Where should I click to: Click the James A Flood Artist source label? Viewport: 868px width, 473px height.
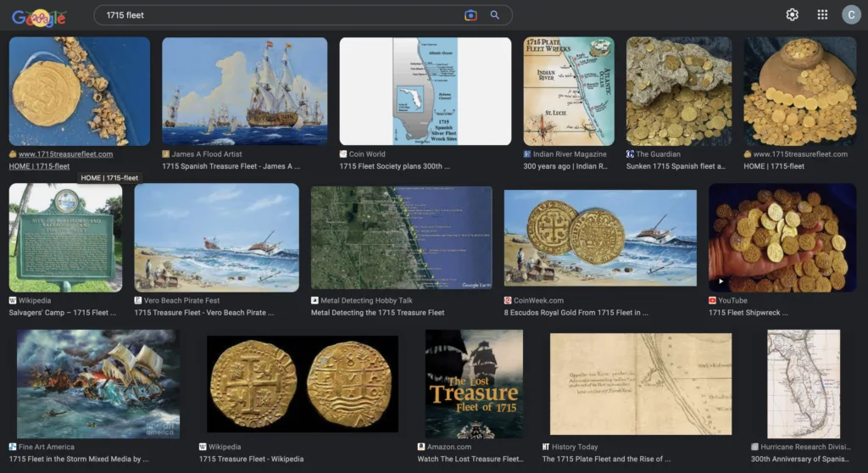(207, 154)
